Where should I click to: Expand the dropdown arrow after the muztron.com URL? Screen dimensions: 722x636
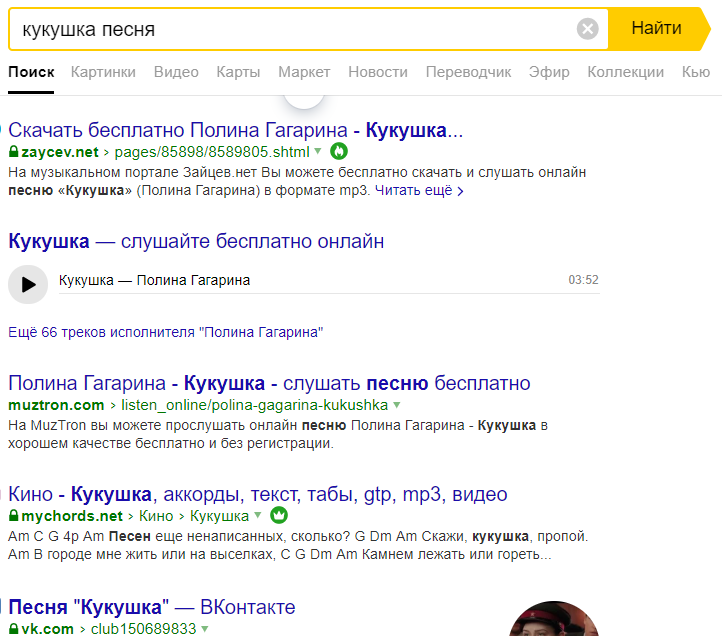click(397, 404)
